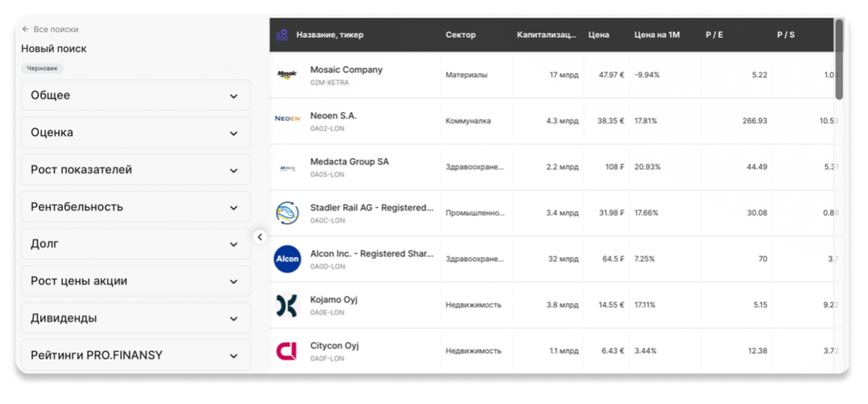This screenshot has height=404, width=868.
Task: Click the 32 млрд capitalization cell
Action: click(563, 259)
